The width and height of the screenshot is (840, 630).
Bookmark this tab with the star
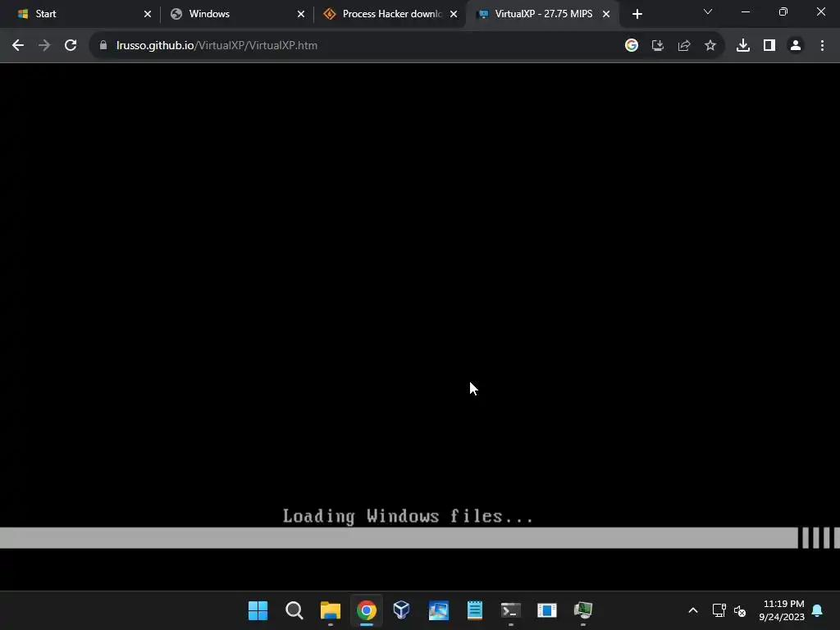[x=710, y=46]
